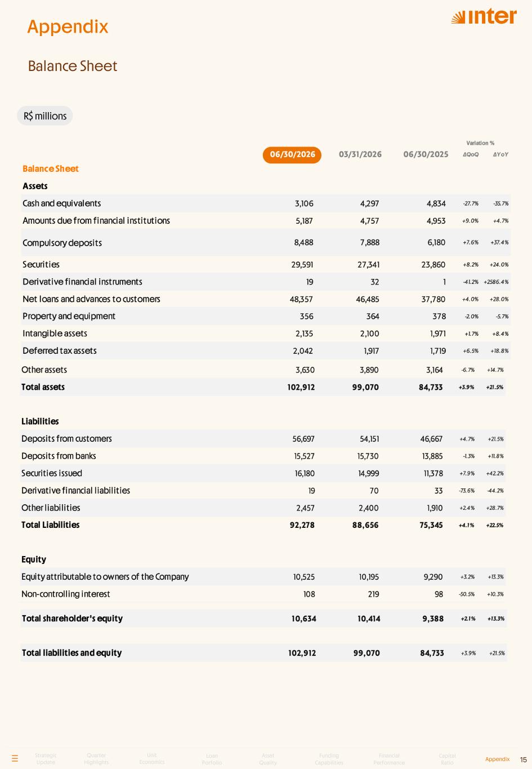This screenshot has height=769, width=532.
Task: Open the Quarter Highlights section
Action: [96, 759]
